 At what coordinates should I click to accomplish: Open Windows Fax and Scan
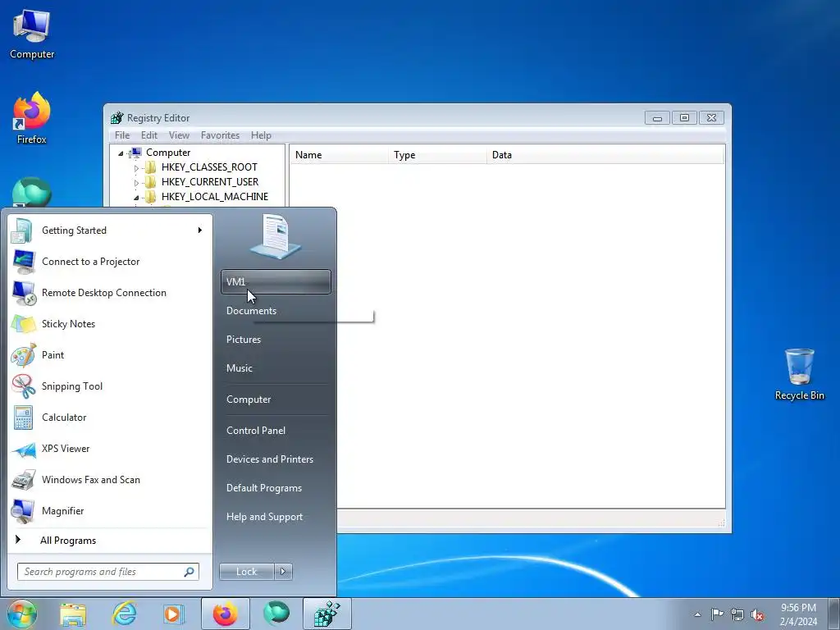(x=110, y=479)
